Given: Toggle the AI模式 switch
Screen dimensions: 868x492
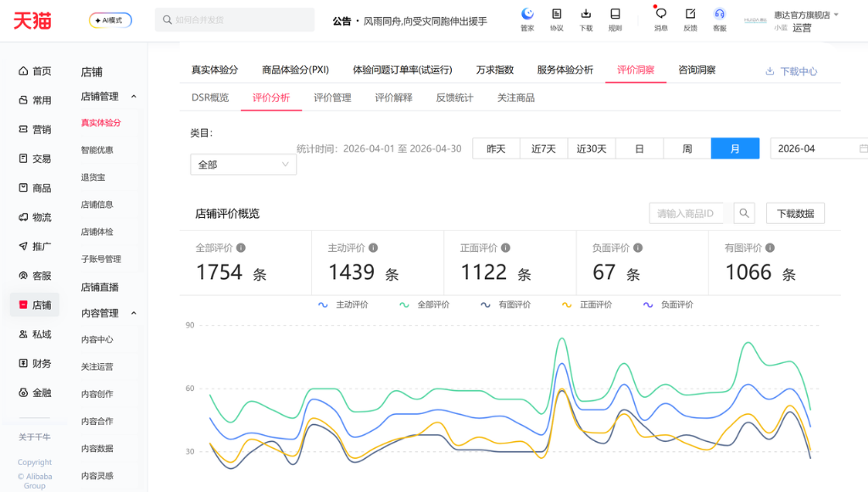Looking at the screenshot, I should [x=110, y=20].
